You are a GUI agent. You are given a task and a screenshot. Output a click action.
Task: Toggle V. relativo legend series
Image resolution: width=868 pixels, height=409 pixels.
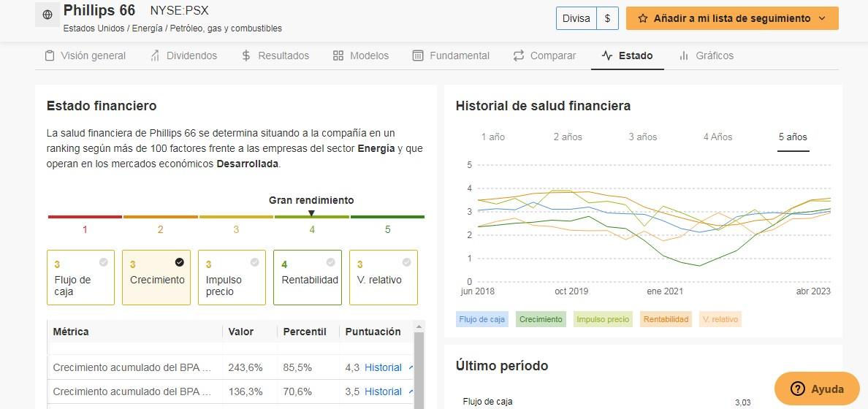pos(720,319)
